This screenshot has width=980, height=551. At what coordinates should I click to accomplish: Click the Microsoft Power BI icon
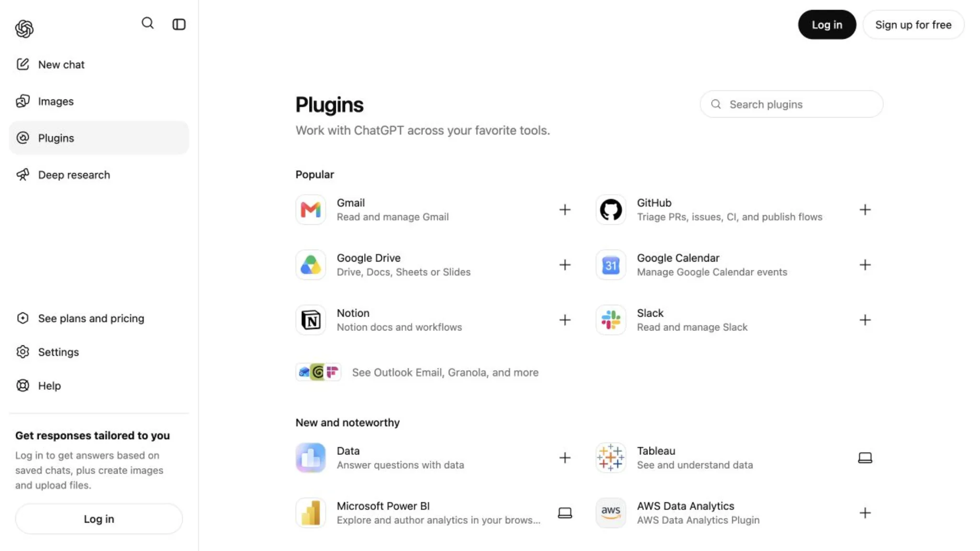311,513
